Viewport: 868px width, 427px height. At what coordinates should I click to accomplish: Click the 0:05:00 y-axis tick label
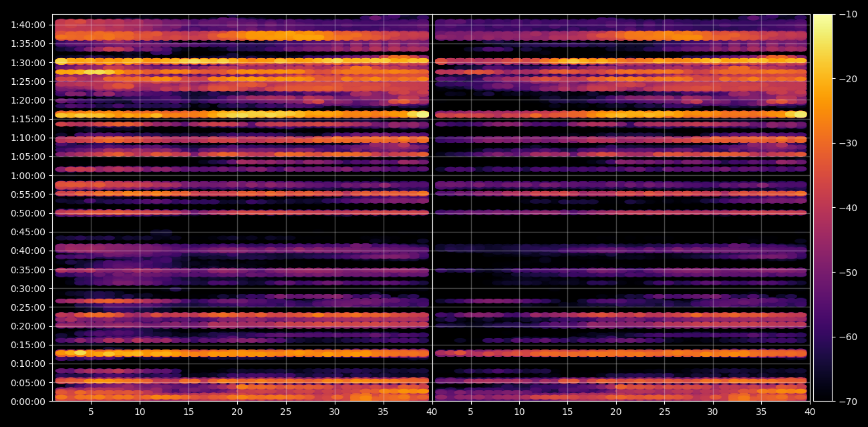point(28,383)
